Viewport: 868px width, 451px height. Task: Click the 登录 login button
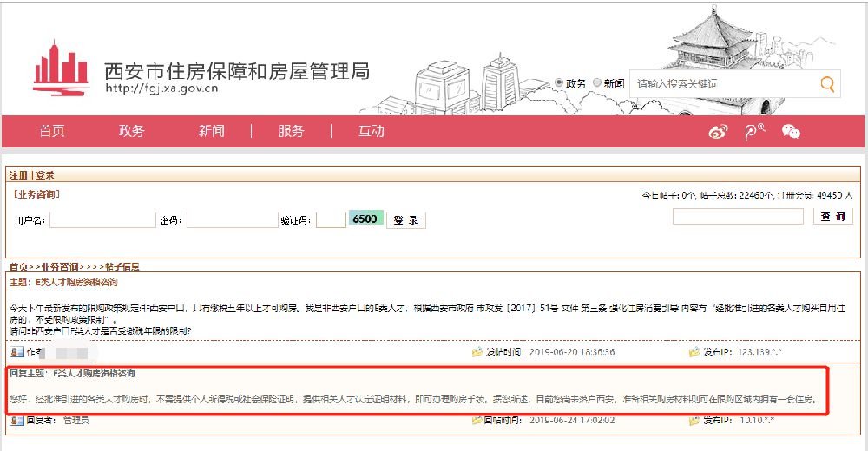pyautogui.click(x=405, y=219)
